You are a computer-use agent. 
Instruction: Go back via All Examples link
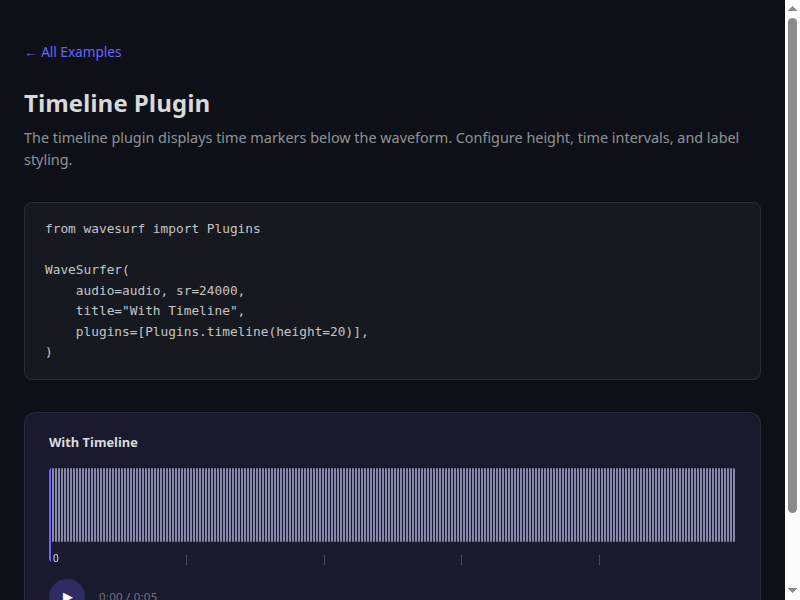coord(73,52)
